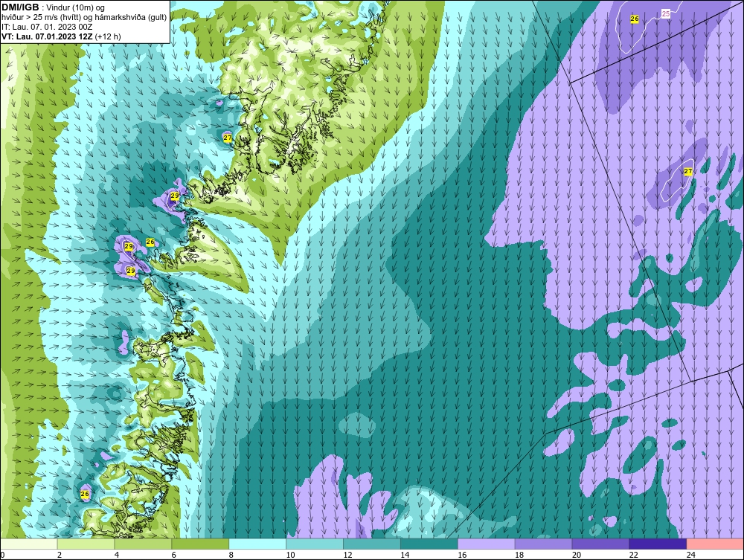Select the 16–18 m/s lavender legend swatch
Screen dimensions: 744x560
(487, 544)
